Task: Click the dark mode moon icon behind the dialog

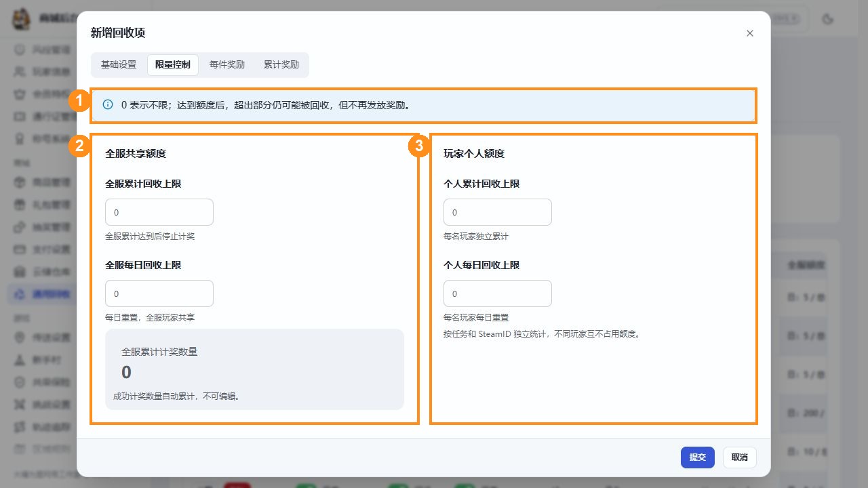Action: [827, 19]
